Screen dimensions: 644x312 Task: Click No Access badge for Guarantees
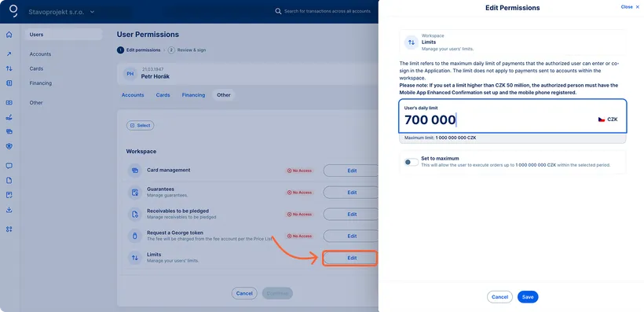click(x=299, y=193)
